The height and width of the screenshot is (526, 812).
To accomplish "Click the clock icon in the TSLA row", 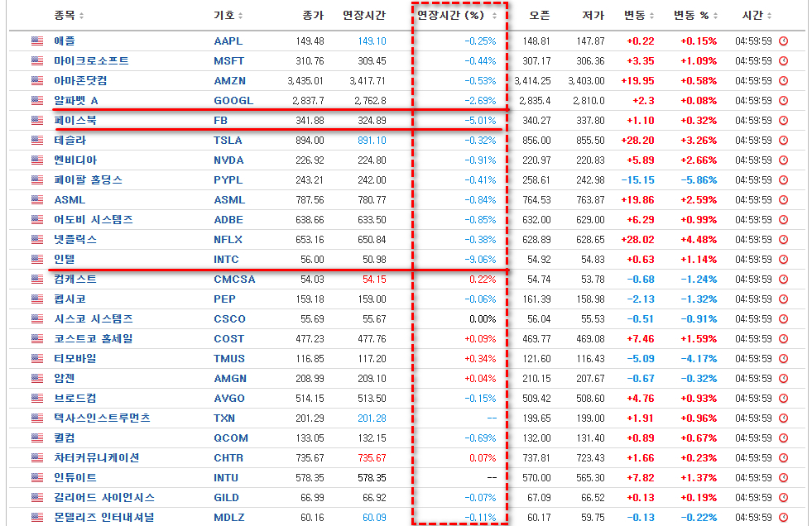I will (x=784, y=140).
